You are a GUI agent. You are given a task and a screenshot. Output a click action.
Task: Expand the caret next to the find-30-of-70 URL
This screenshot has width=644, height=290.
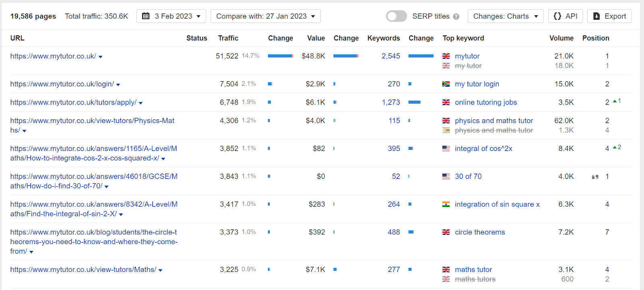pyautogui.click(x=106, y=186)
